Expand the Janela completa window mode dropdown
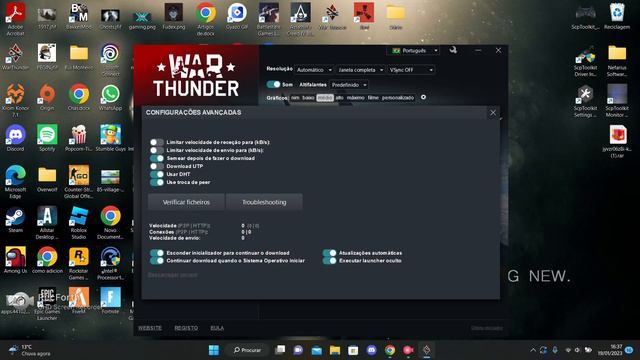Screen dimensions: 640x360 [x=360, y=70]
